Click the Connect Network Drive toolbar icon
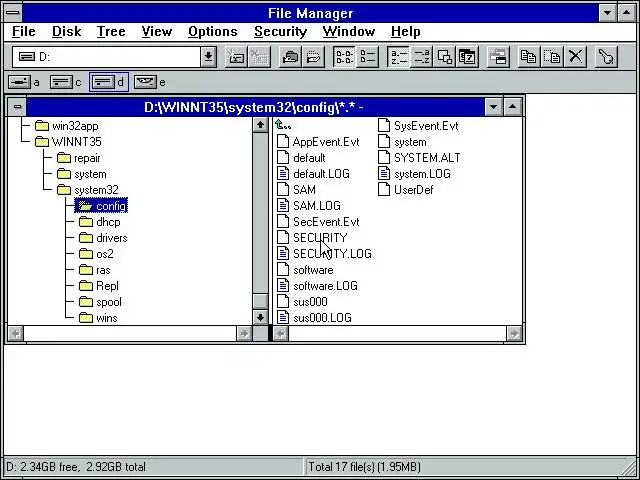Image resolution: width=640 pixels, height=480 pixels. pos(236,57)
